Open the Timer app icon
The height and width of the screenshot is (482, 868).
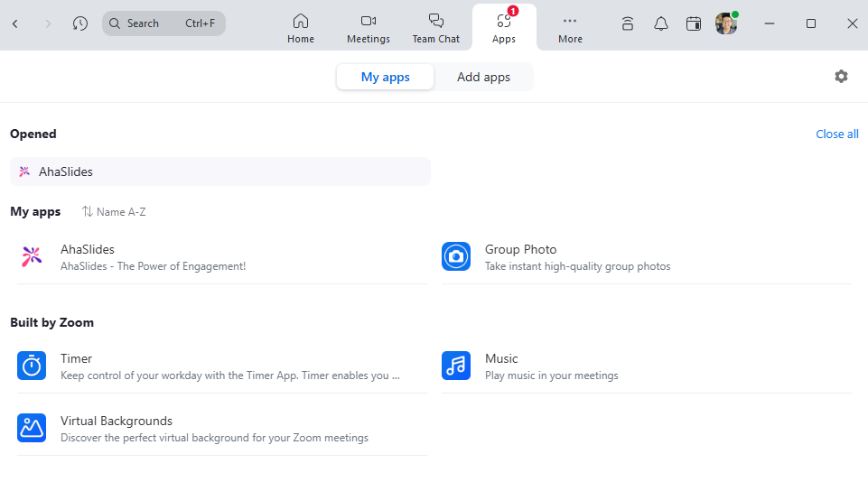(x=32, y=366)
